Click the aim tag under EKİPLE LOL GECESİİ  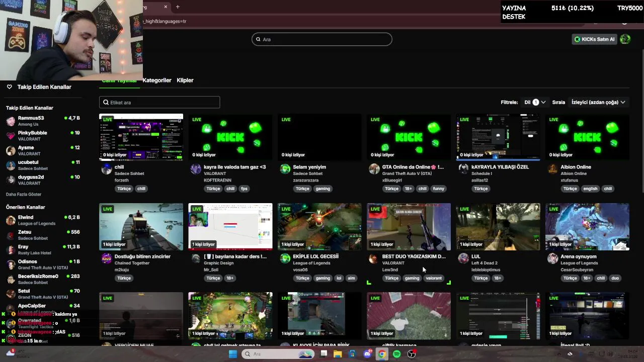351,278
